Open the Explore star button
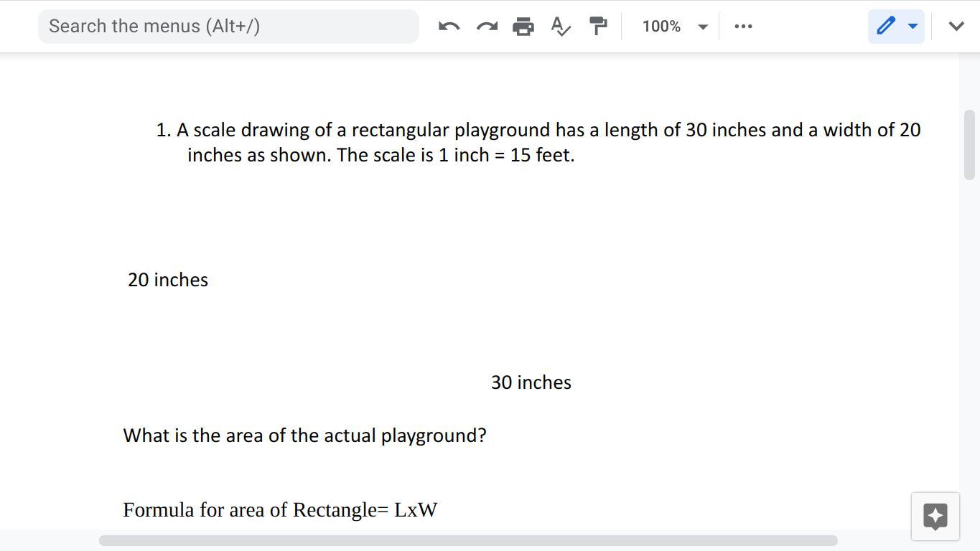The width and height of the screenshot is (980, 551). (935, 517)
